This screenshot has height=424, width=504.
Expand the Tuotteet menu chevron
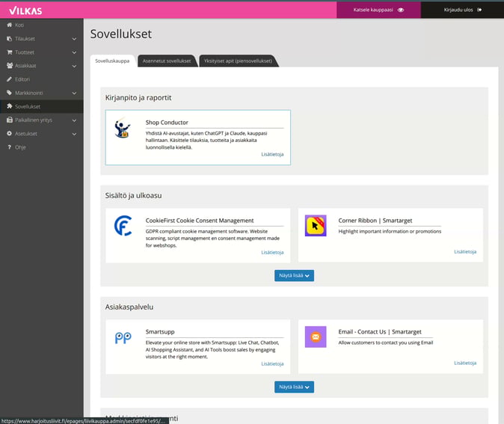click(74, 52)
